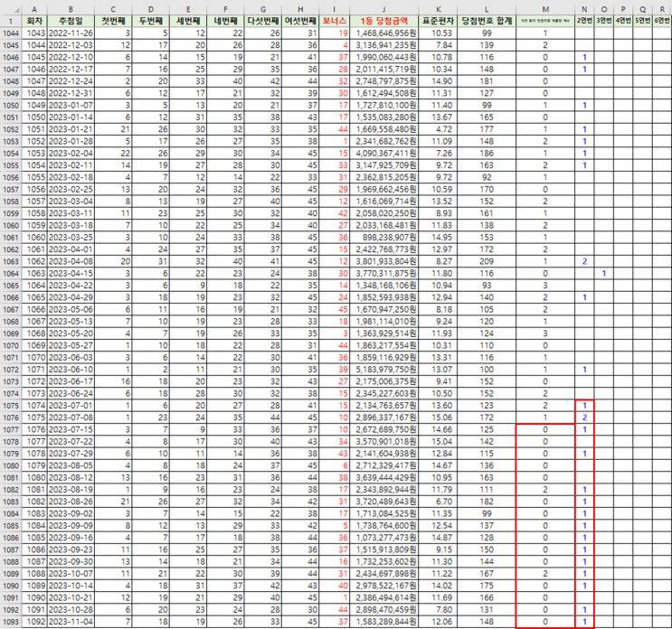
Task: Click prize amount 5,183,979,750원
Action: pyautogui.click(x=384, y=369)
